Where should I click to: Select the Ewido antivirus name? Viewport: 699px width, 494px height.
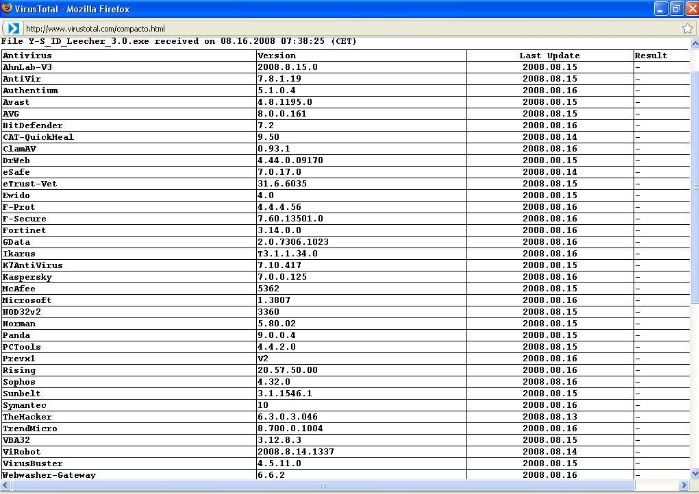pyautogui.click(x=16, y=195)
